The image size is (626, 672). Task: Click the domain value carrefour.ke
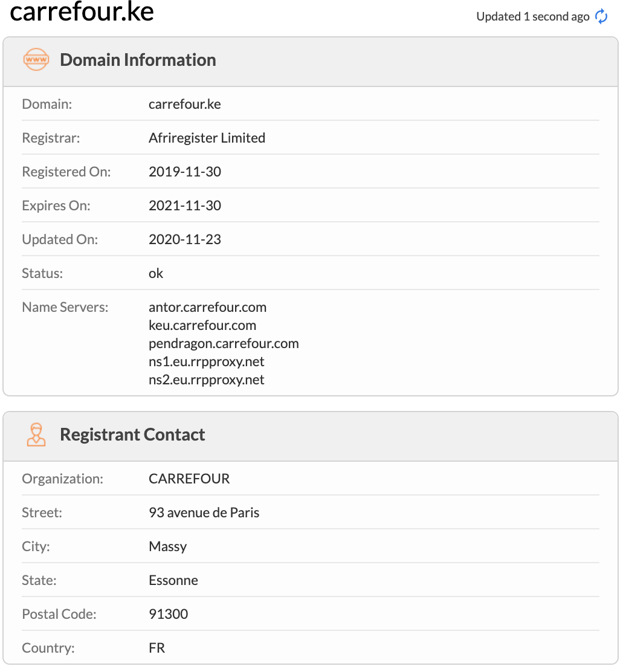coord(185,104)
